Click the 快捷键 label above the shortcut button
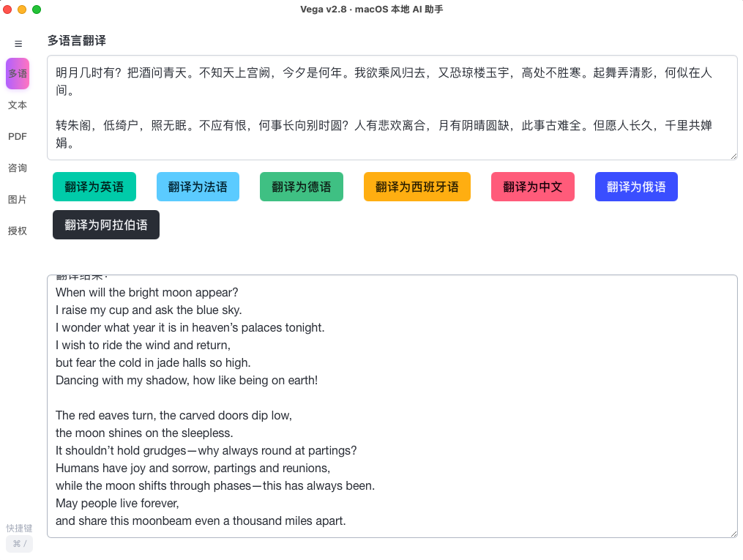The image size is (743, 560). point(19,528)
